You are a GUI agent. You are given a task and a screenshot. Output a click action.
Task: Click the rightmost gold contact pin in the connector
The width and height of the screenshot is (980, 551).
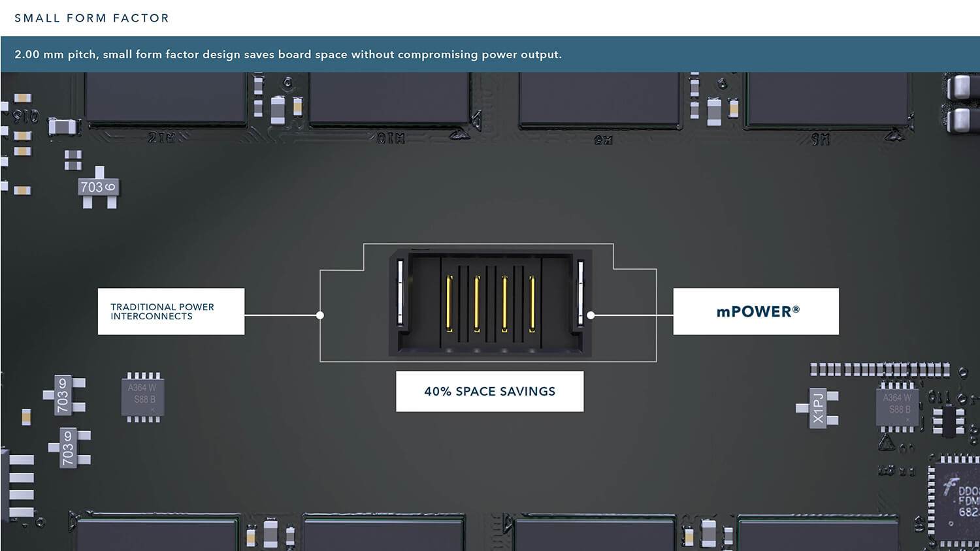point(532,304)
